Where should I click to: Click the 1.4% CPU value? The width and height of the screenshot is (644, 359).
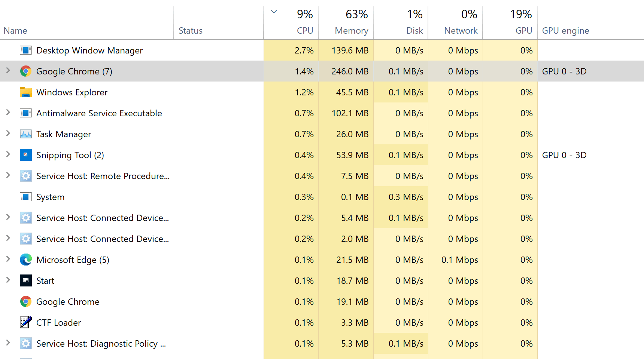(x=304, y=71)
